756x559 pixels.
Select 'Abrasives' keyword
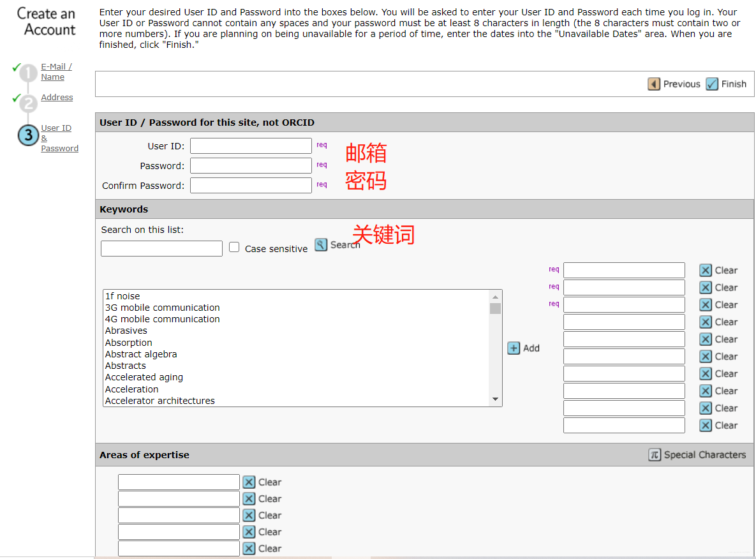(x=126, y=331)
